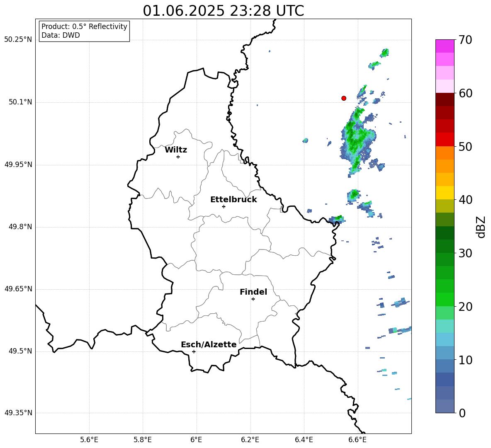The image size is (491, 448).
Task: Click the 49.65°N latitude label
Action: click(18, 289)
